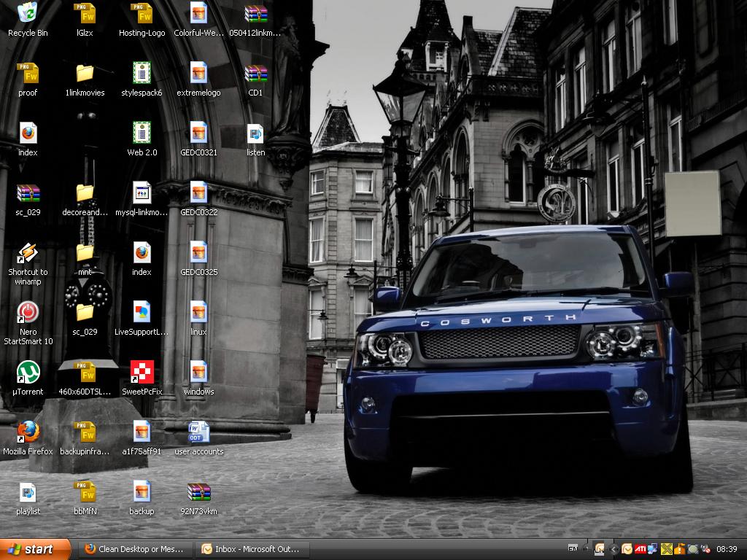Expand hidden system tray icons arrow

pyautogui.click(x=614, y=549)
